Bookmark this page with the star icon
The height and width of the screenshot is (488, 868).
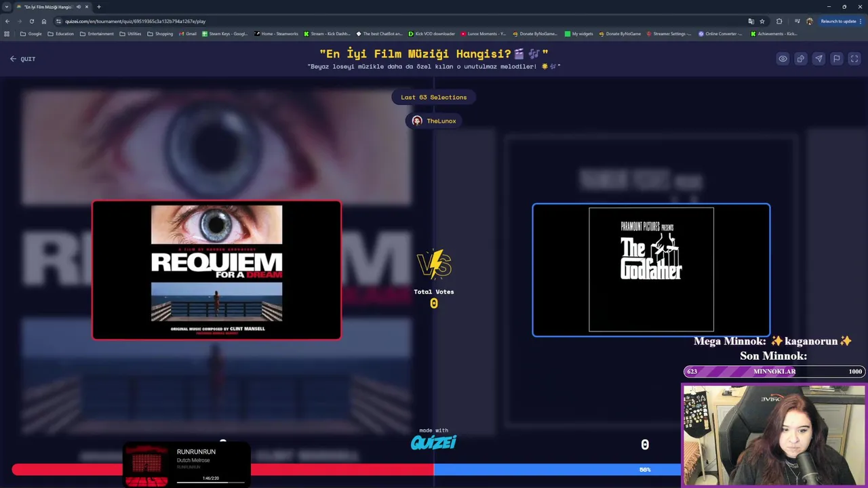762,21
